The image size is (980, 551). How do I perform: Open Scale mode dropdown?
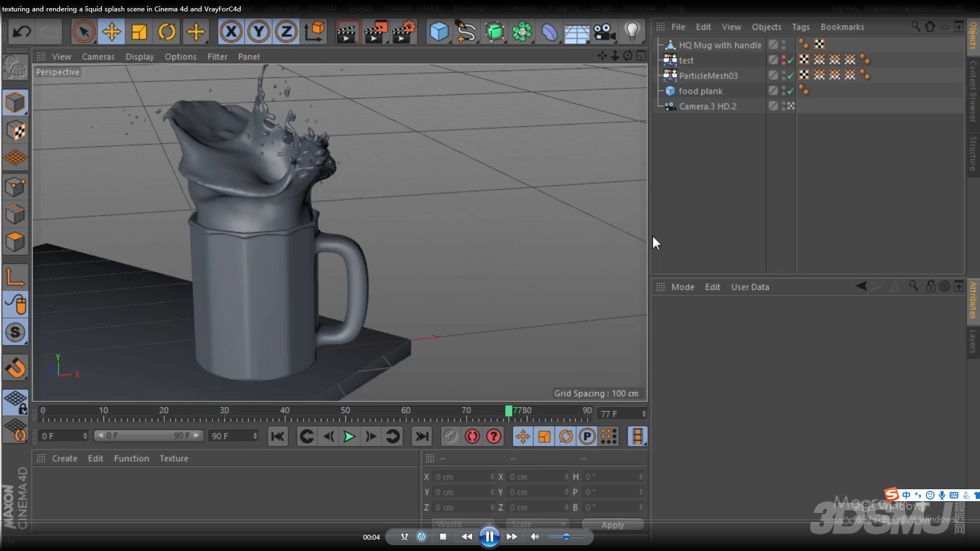(537, 524)
